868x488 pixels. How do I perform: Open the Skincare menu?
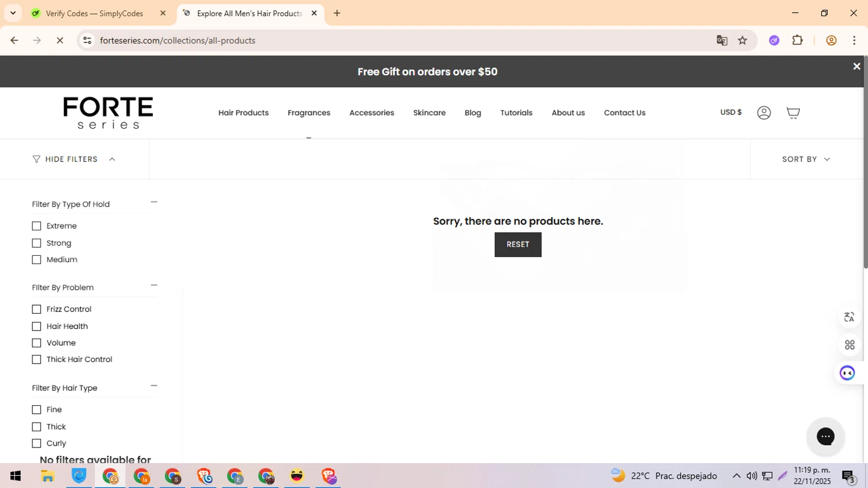429,113
